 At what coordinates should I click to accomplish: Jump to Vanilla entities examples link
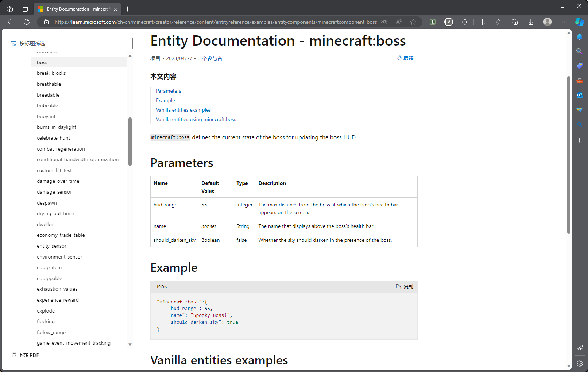(x=183, y=110)
